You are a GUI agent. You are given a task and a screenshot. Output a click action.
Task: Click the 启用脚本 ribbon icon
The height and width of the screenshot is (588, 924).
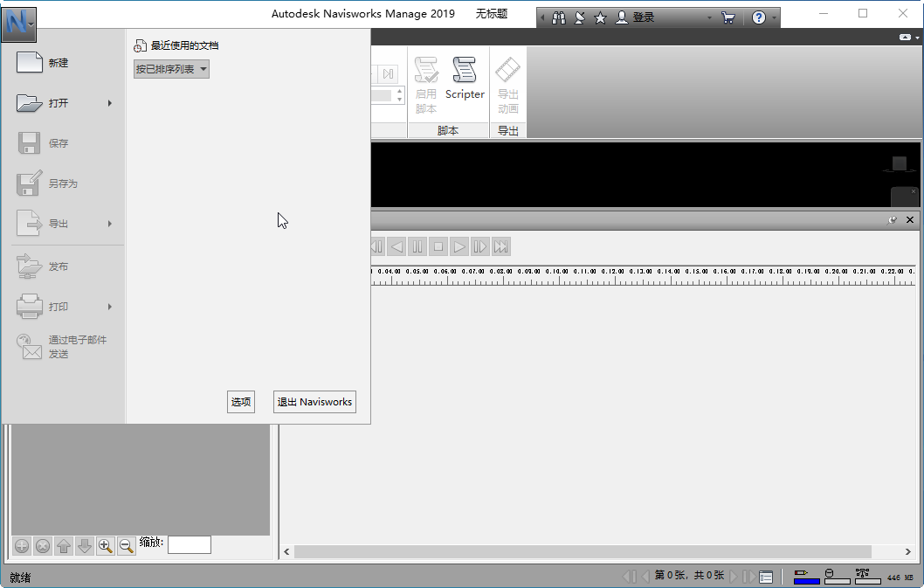pos(426,85)
